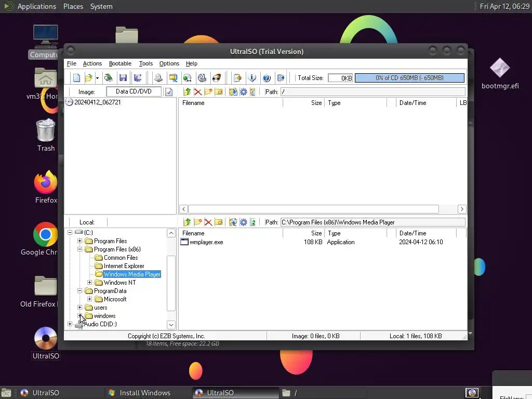Click the image pane toolbar icon right of gear
The height and width of the screenshot is (399, 532).
(x=253, y=92)
